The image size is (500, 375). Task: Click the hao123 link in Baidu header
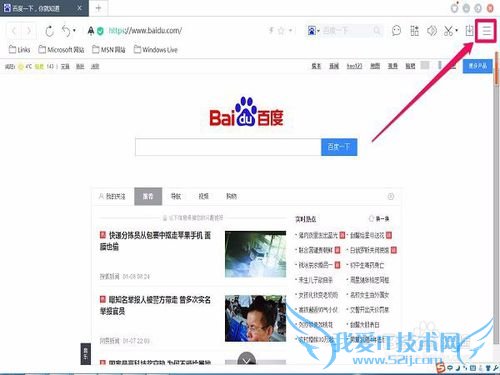(354, 66)
